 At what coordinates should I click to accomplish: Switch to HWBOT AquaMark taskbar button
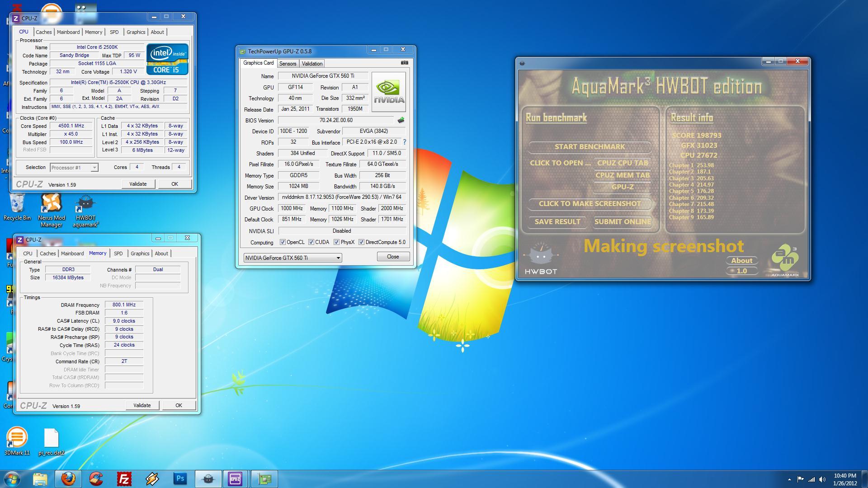tap(208, 479)
